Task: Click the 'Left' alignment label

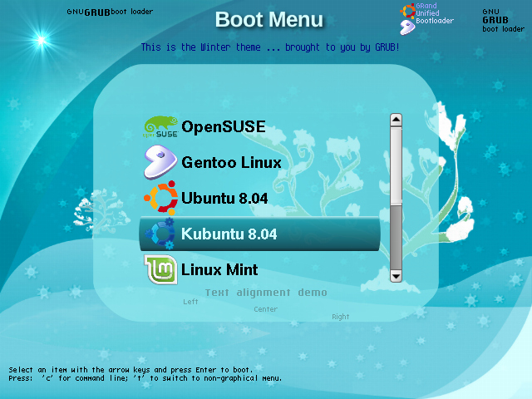Action: click(x=190, y=302)
